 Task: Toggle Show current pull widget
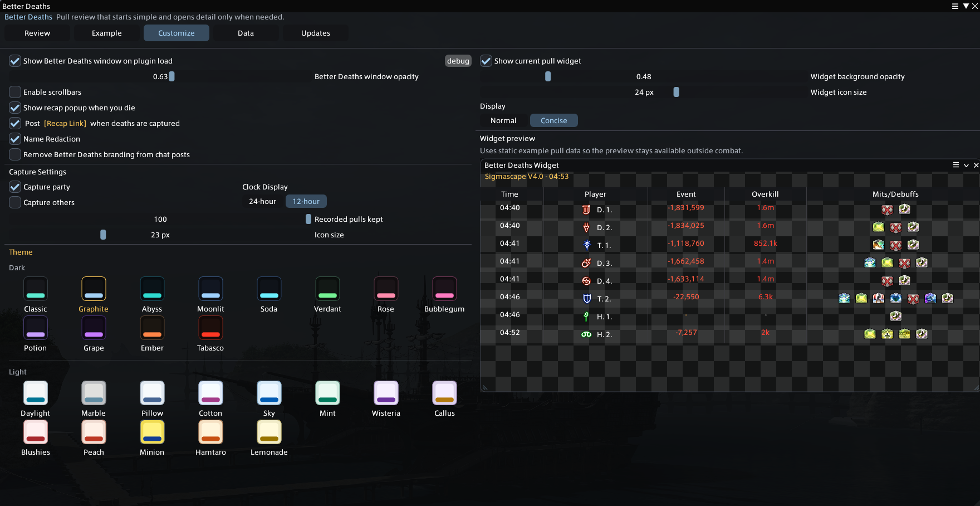click(486, 61)
